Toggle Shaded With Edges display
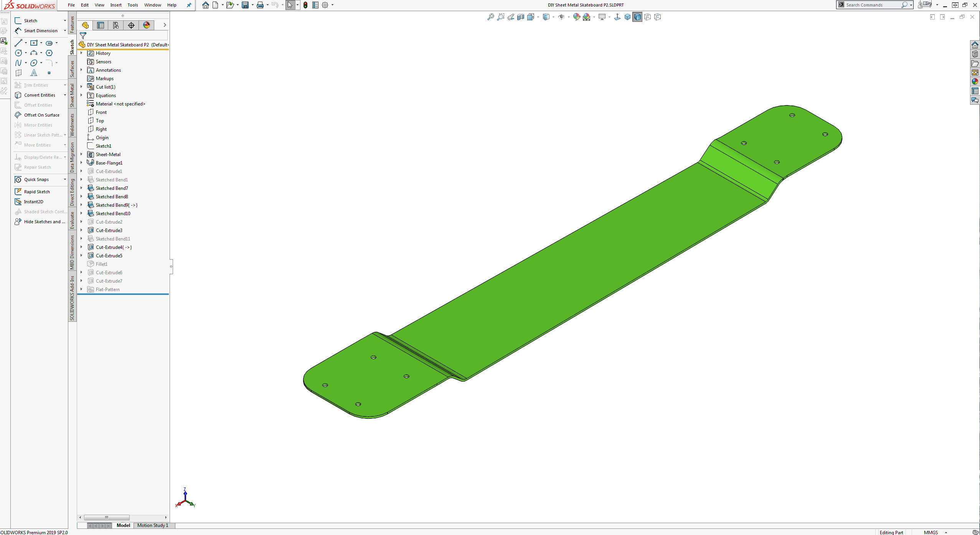Viewport: 980px width, 535px height. coord(637,17)
